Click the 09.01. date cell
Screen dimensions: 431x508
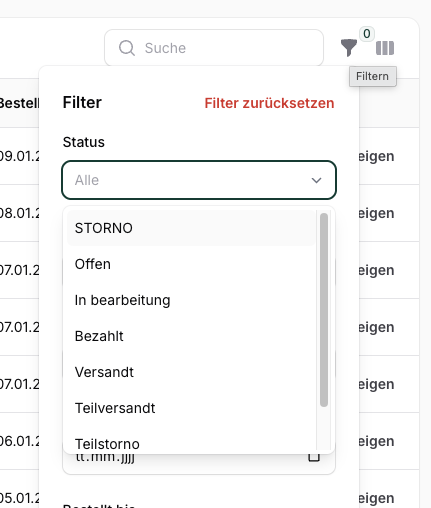coord(19,156)
